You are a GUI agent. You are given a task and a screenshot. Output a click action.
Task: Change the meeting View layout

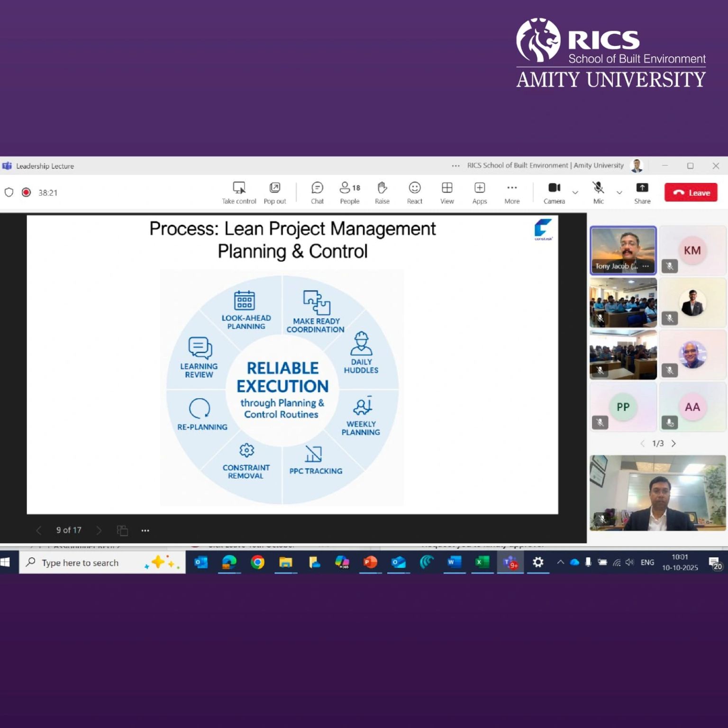tap(447, 188)
